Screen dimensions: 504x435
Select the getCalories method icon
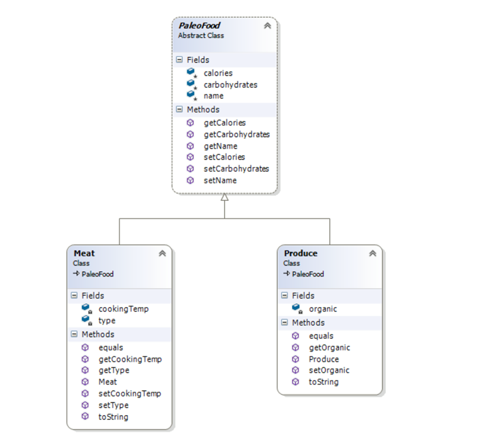point(190,122)
